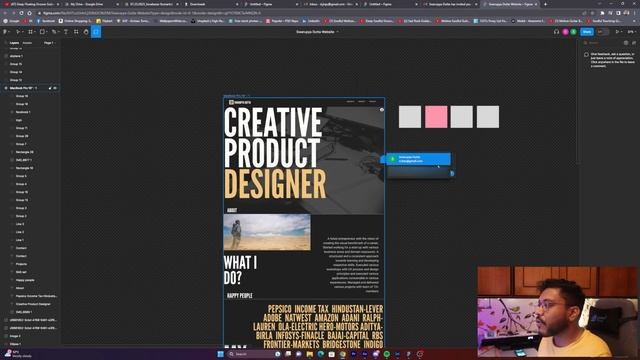The width and height of the screenshot is (640, 360).
Task: Toggle lock on MacBook Pro 16 layer
Action: [50, 88]
